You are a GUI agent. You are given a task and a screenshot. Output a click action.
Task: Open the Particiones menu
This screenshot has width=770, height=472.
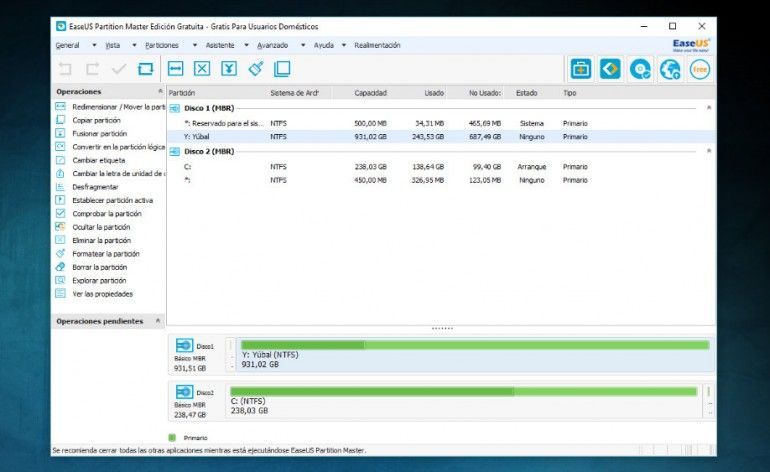click(x=162, y=45)
